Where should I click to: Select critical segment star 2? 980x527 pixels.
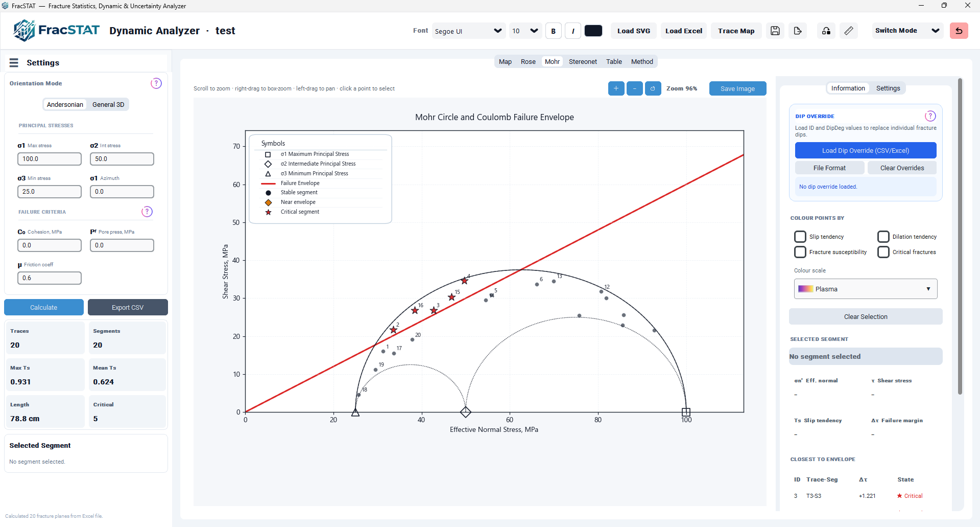point(393,330)
